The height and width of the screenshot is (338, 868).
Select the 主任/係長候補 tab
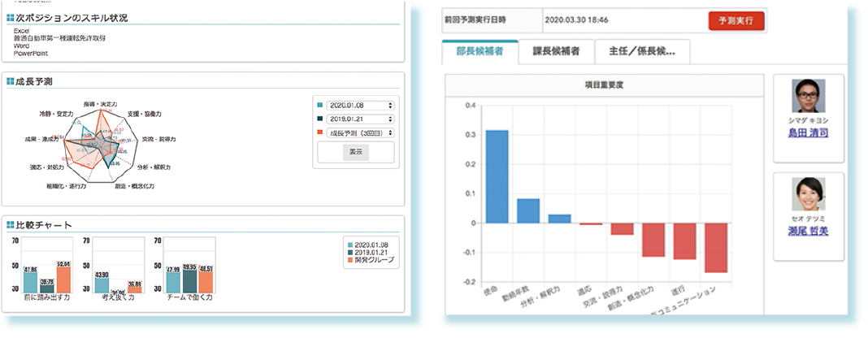642,52
